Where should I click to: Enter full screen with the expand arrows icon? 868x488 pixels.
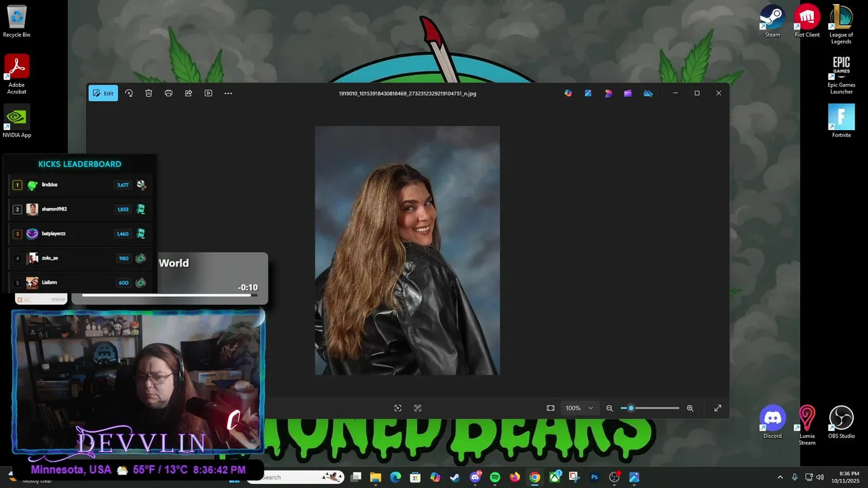(x=717, y=408)
